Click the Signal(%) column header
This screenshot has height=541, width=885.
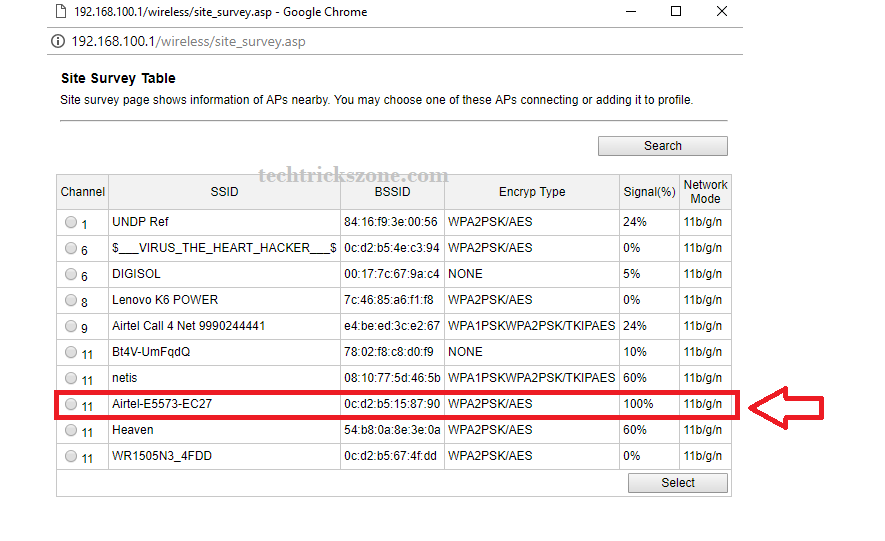pyautogui.click(x=648, y=192)
